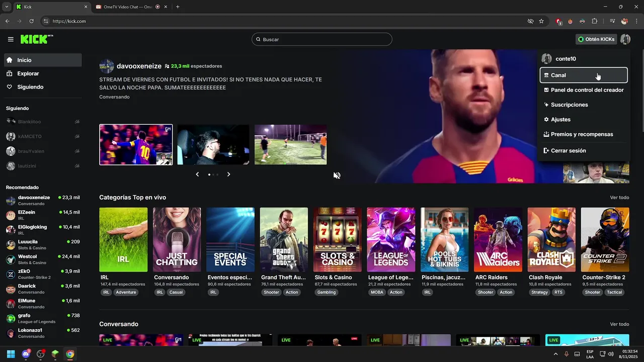Open the League of Legends category card
644x362 pixels.
[x=391, y=240]
